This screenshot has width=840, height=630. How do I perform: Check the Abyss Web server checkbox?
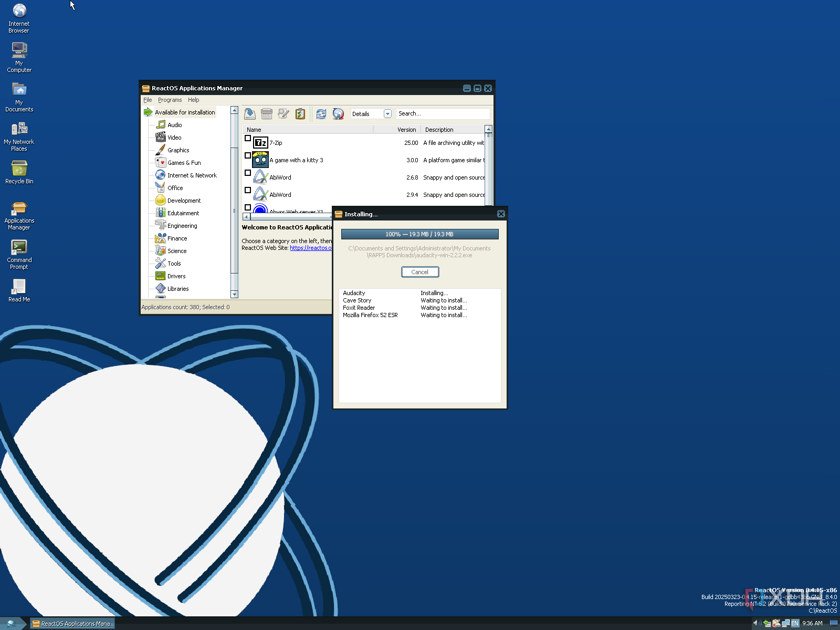tap(248, 207)
